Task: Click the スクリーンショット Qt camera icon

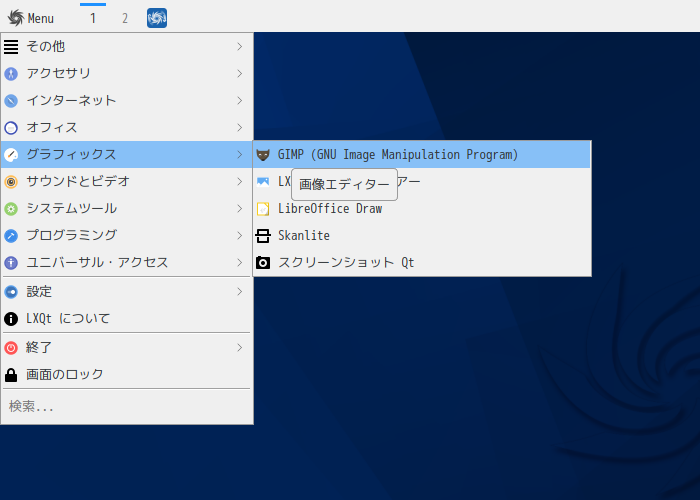Action: coord(263,262)
